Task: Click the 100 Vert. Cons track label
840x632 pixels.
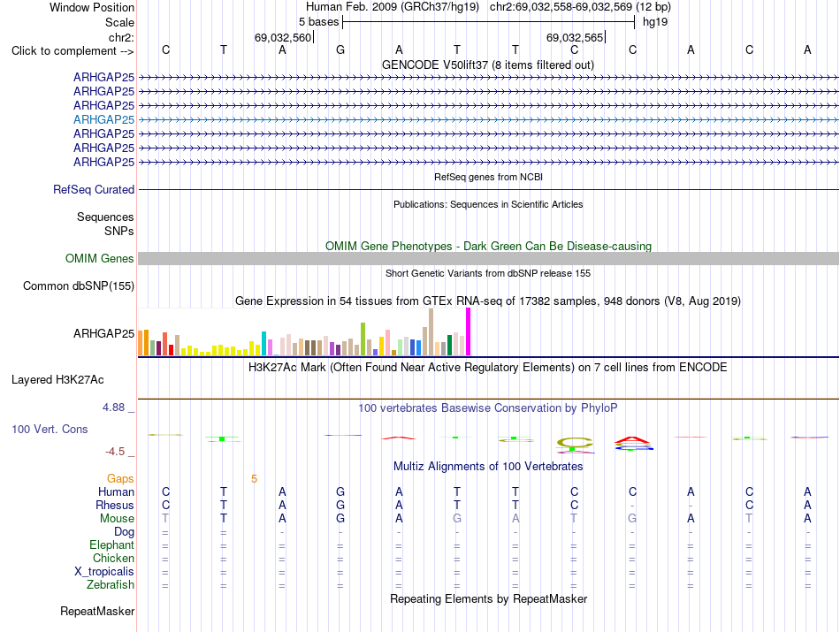Action: [x=50, y=429]
